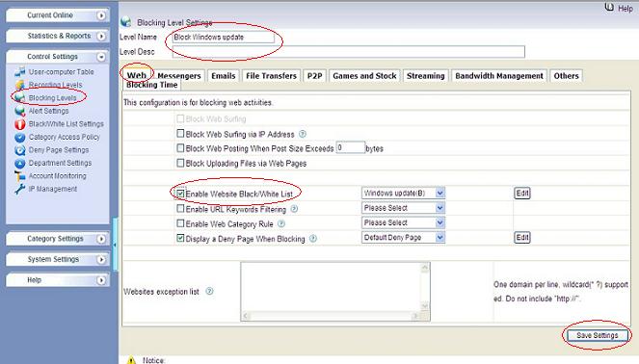
Task: Open the Games and Stock tab
Action: [x=364, y=76]
